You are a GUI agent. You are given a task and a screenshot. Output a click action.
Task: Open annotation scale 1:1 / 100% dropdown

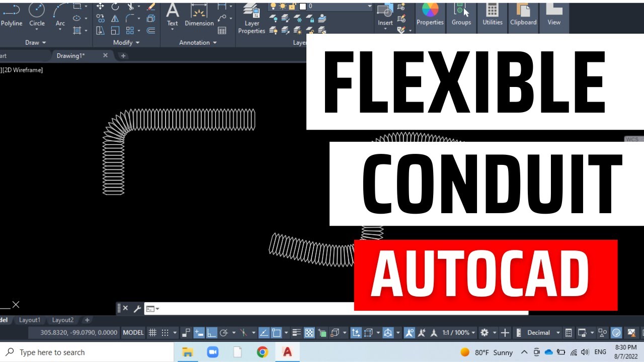tap(459, 333)
